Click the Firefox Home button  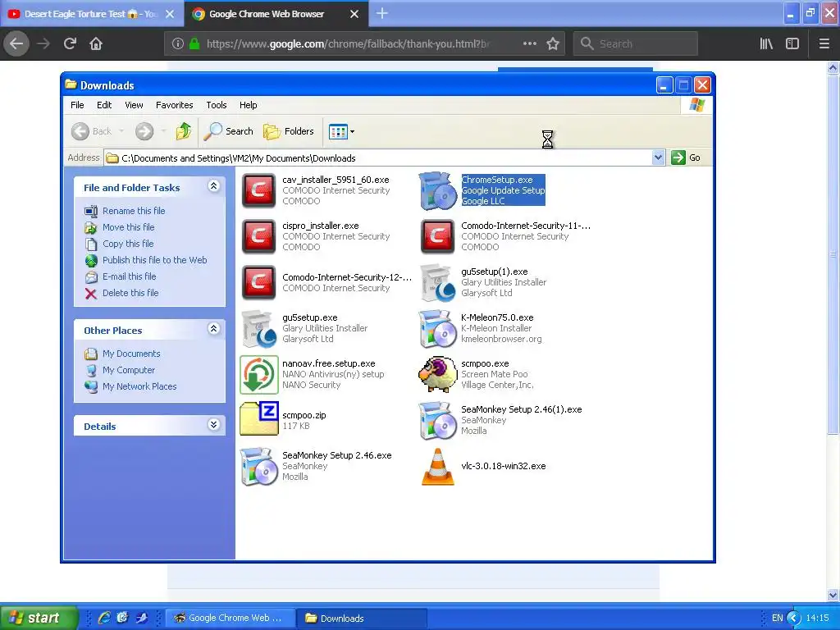96,43
